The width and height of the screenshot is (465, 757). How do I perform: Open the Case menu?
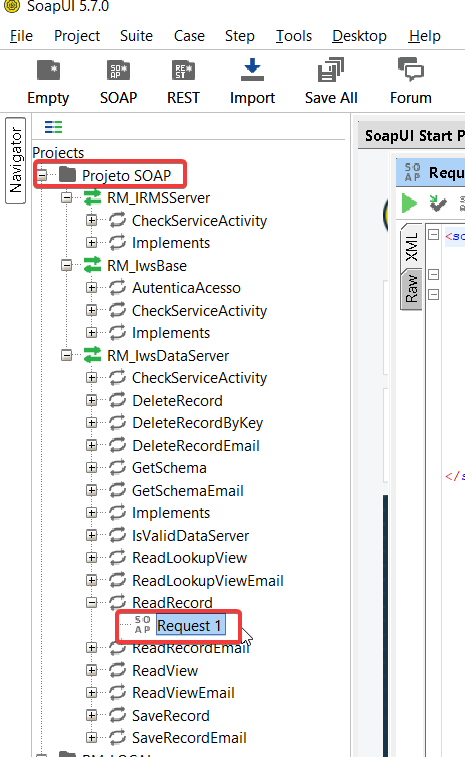pyautogui.click(x=189, y=36)
